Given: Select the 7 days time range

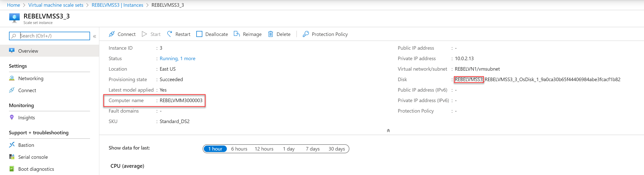Looking at the screenshot, I should 313,149.
